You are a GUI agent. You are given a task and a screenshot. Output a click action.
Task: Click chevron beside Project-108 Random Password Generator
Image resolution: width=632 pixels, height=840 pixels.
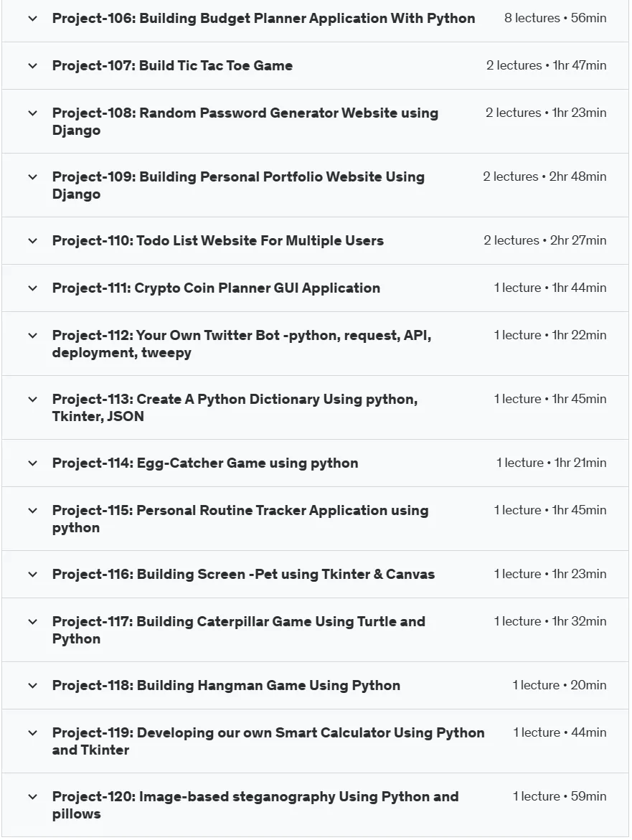point(33,113)
